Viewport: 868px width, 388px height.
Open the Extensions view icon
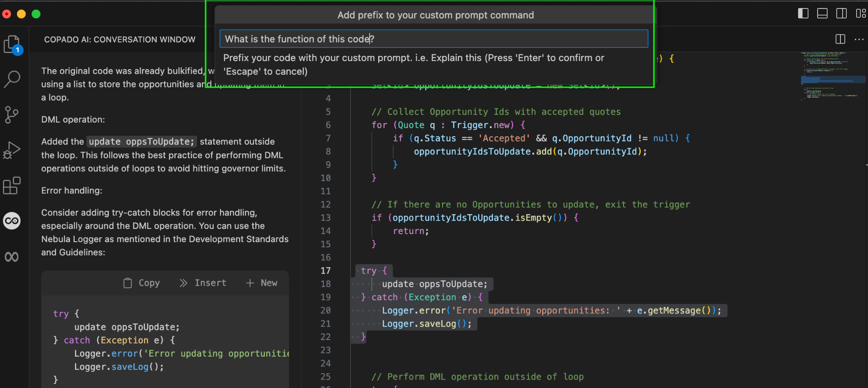point(12,185)
